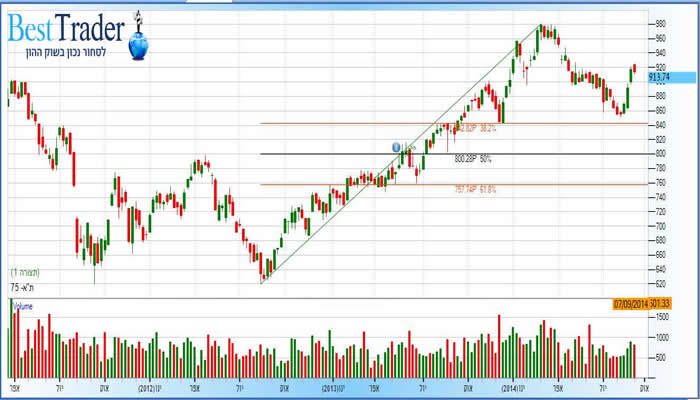Click the (2013) January time axis label
700x400 pixels.
click(x=333, y=386)
